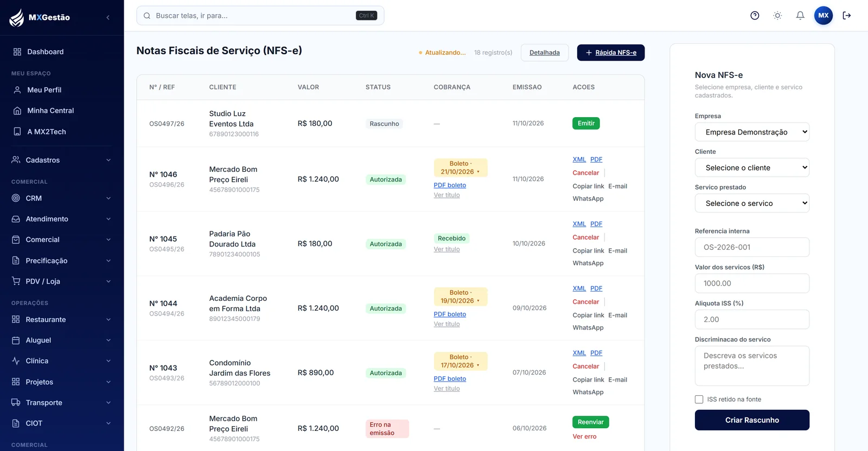
Task: Check ISS retido na fonte
Action: click(699, 400)
